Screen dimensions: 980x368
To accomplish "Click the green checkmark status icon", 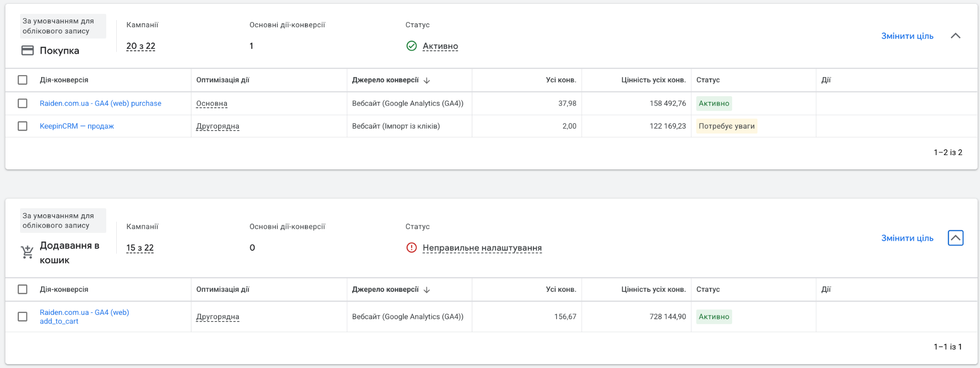I will (412, 46).
